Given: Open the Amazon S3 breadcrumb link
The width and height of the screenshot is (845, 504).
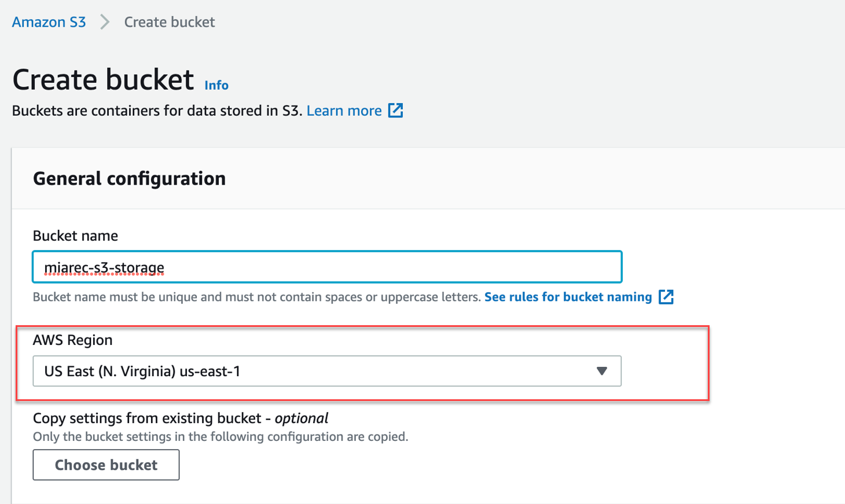Looking at the screenshot, I should point(49,22).
